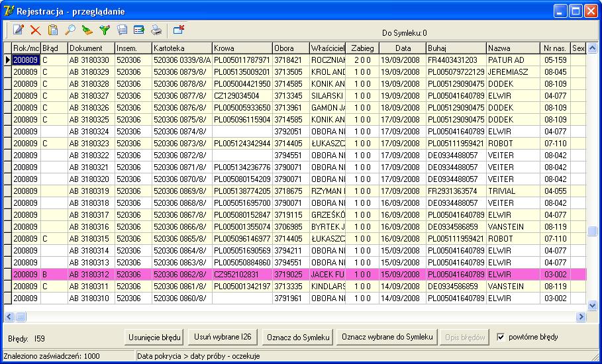Click Nr nas. value 05-159
This screenshot has width=602, height=364.
coord(555,60)
